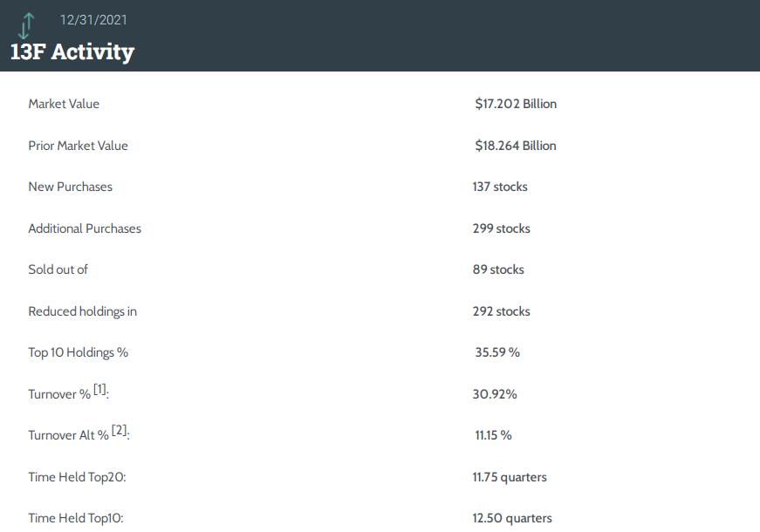Select the Additional Purchases label
760x532 pixels.
(85, 228)
